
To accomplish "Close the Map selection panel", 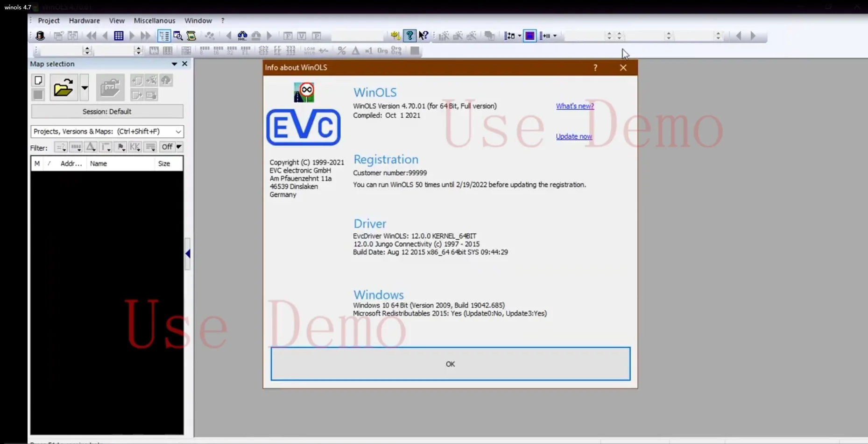I will [x=185, y=64].
